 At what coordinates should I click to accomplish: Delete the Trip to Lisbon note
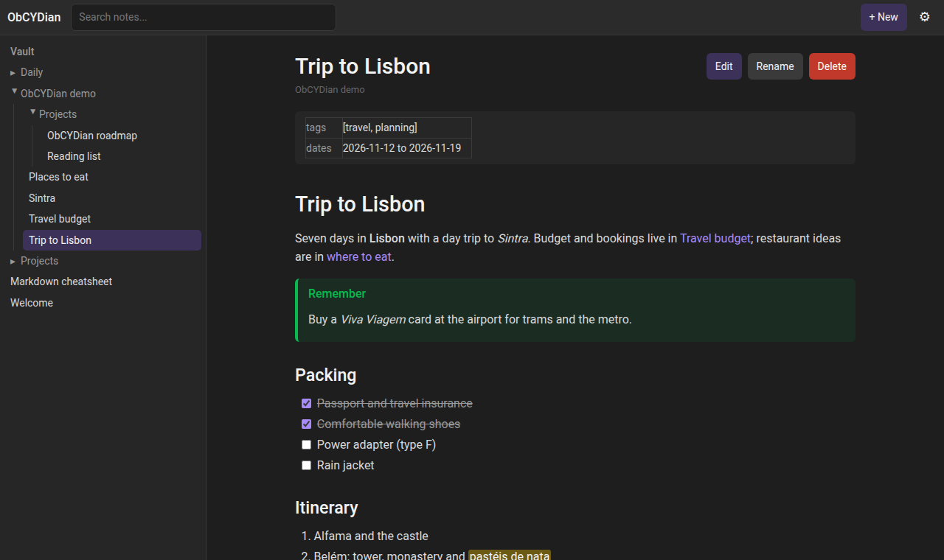pyautogui.click(x=832, y=66)
